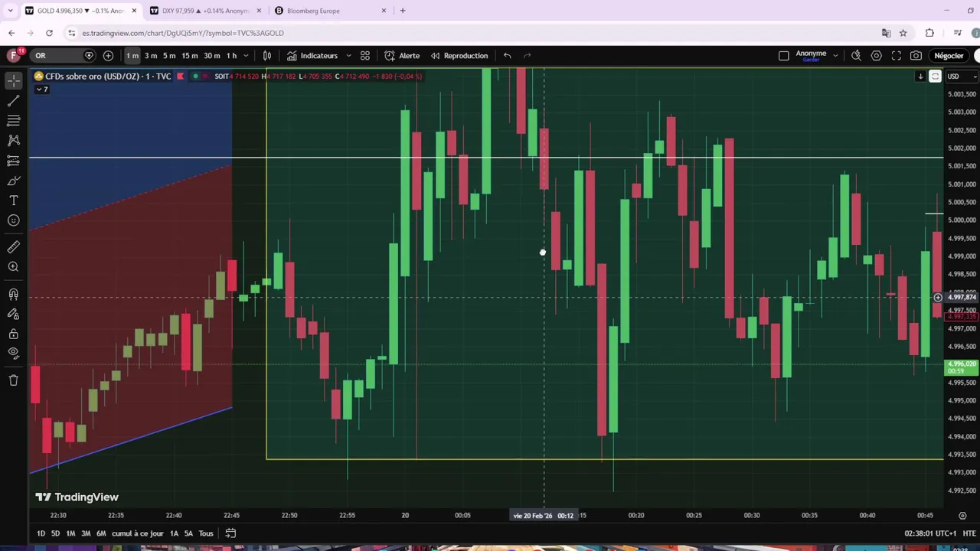Image resolution: width=980 pixels, height=551 pixels.
Task: Select the 5 m timeframe
Action: click(169, 55)
